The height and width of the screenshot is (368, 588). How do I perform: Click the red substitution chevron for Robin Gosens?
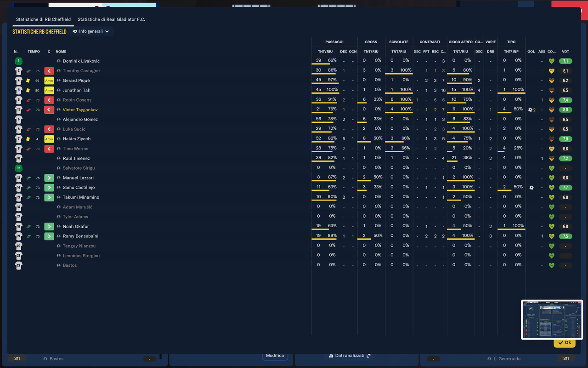point(49,100)
